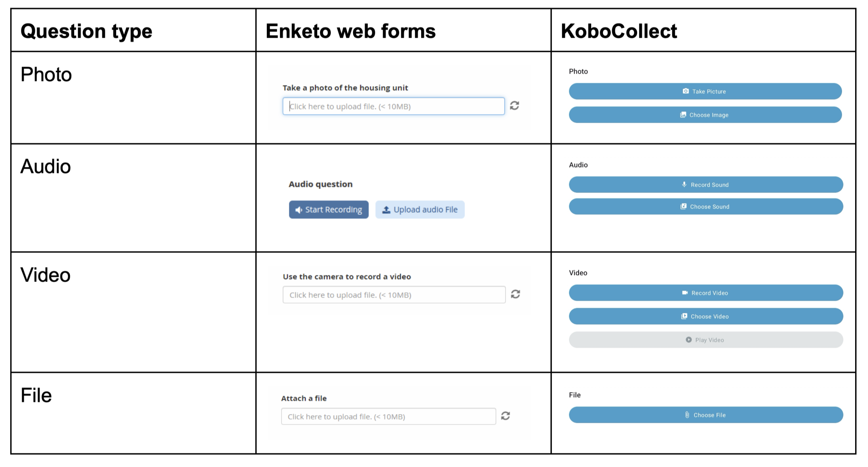Click the Start Recording button
868x467 pixels.
click(x=329, y=210)
